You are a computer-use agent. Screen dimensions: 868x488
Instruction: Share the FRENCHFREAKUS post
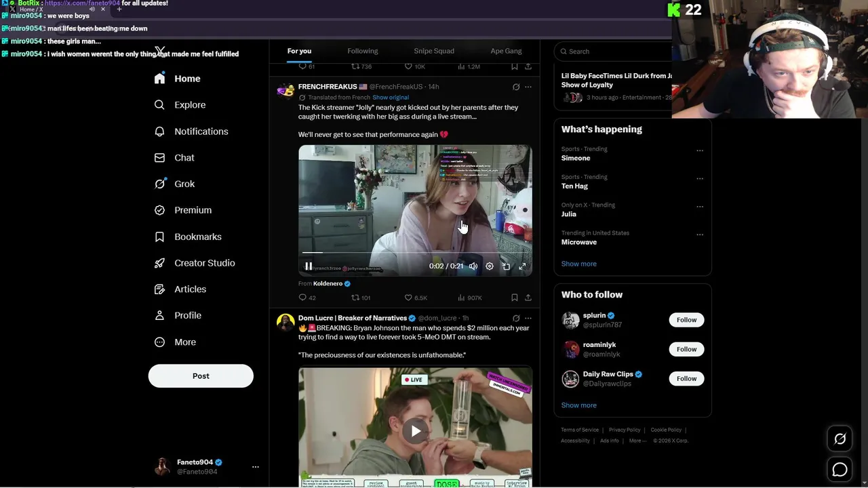click(528, 298)
